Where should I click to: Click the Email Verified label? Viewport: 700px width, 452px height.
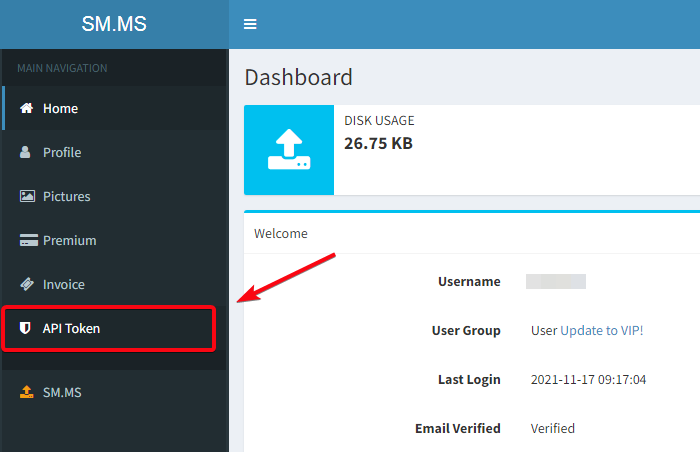[x=458, y=428]
